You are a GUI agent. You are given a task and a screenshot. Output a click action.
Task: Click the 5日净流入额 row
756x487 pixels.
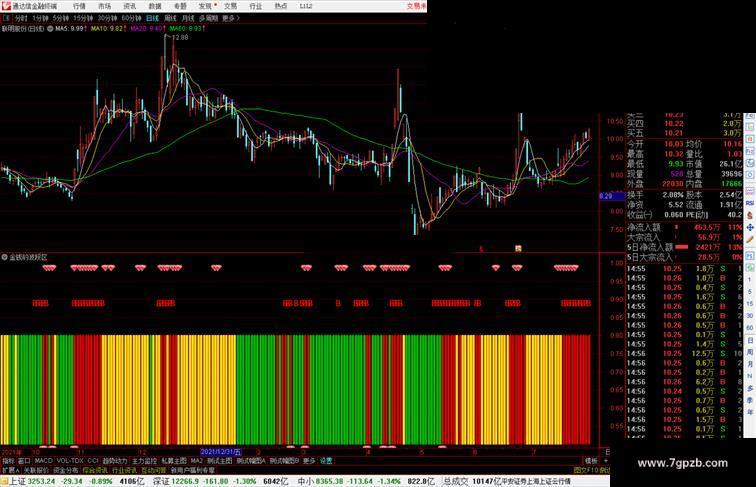[684, 247]
